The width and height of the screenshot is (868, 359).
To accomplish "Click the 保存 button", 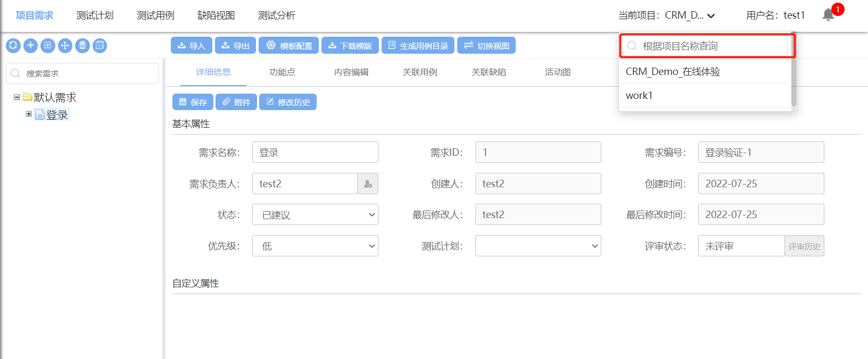I will [x=193, y=102].
